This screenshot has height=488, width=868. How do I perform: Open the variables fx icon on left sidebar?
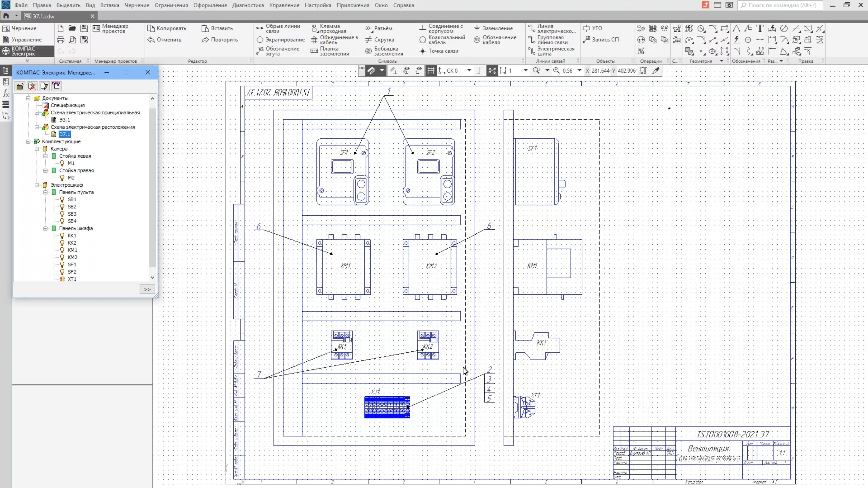[6, 93]
